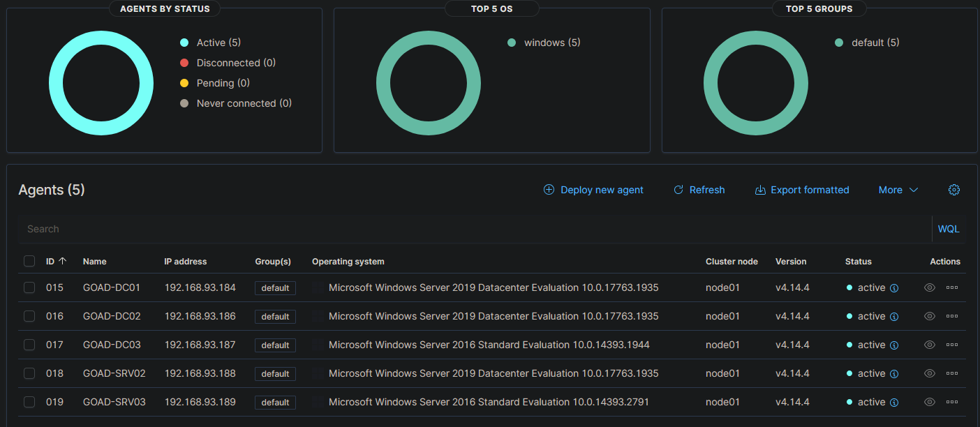Viewport: 980px width, 427px height.
Task: Click agent name GOAD-SRV03
Action: pyautogui.click(x=114, y=402)
